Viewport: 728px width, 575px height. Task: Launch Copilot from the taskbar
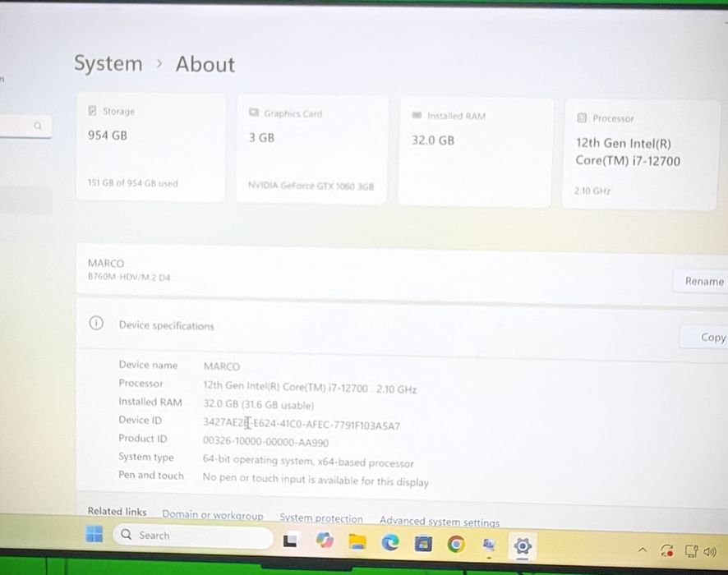(325, 540)
